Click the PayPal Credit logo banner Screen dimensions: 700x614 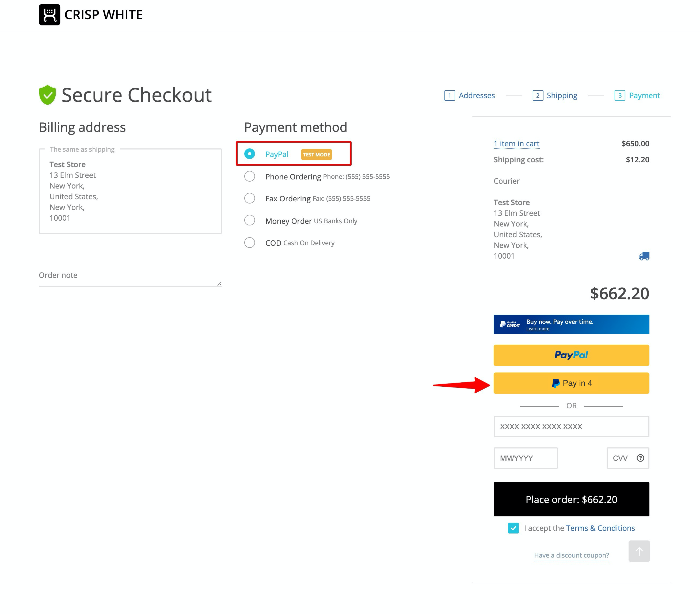click(509, 324)
